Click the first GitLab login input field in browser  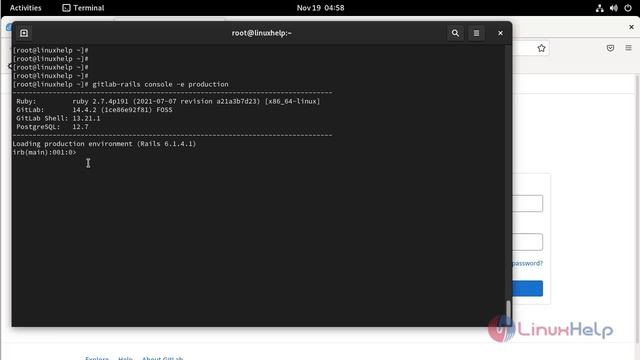tap(527, 203)
